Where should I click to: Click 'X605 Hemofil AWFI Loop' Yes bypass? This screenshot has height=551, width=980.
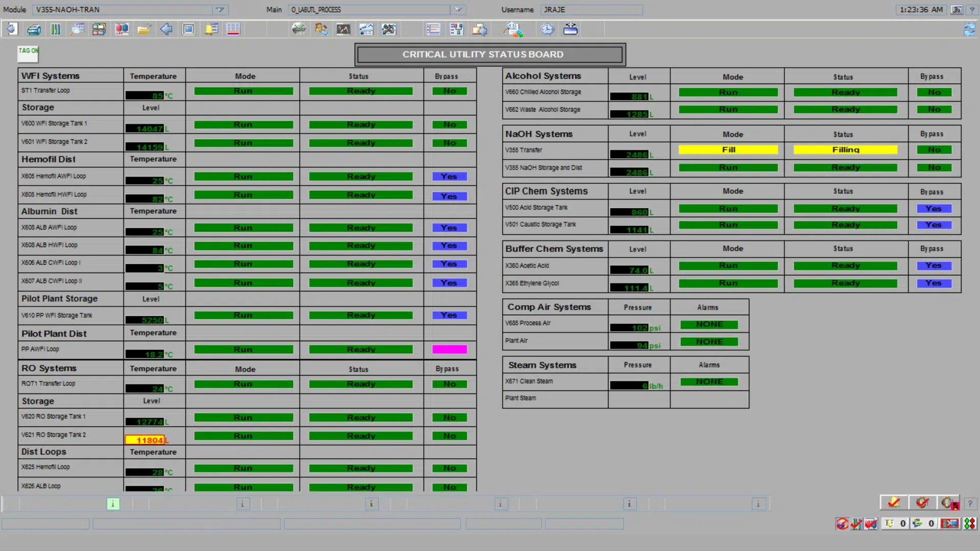449,177
